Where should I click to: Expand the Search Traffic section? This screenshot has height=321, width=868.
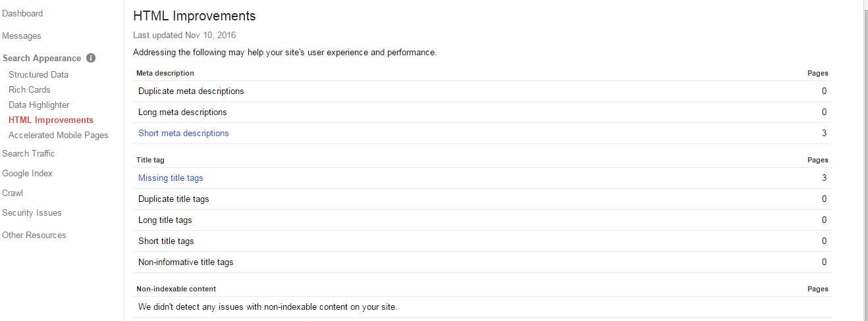coord(28,153)
